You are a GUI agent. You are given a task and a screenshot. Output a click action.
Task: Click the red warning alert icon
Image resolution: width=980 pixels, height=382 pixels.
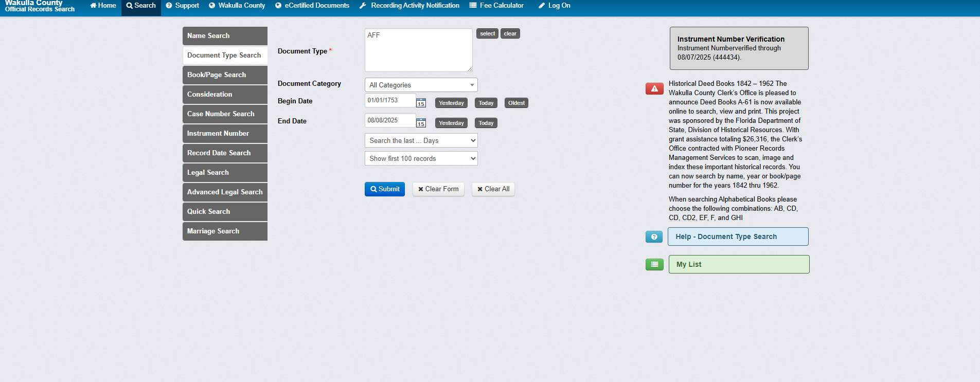click(654, 89)
